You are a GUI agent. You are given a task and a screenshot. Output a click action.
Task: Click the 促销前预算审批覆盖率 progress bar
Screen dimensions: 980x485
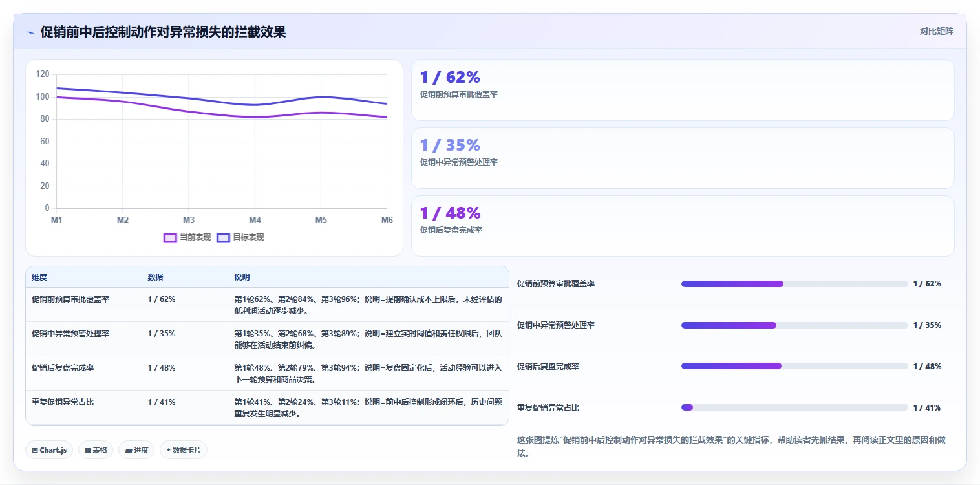[794, 284]
